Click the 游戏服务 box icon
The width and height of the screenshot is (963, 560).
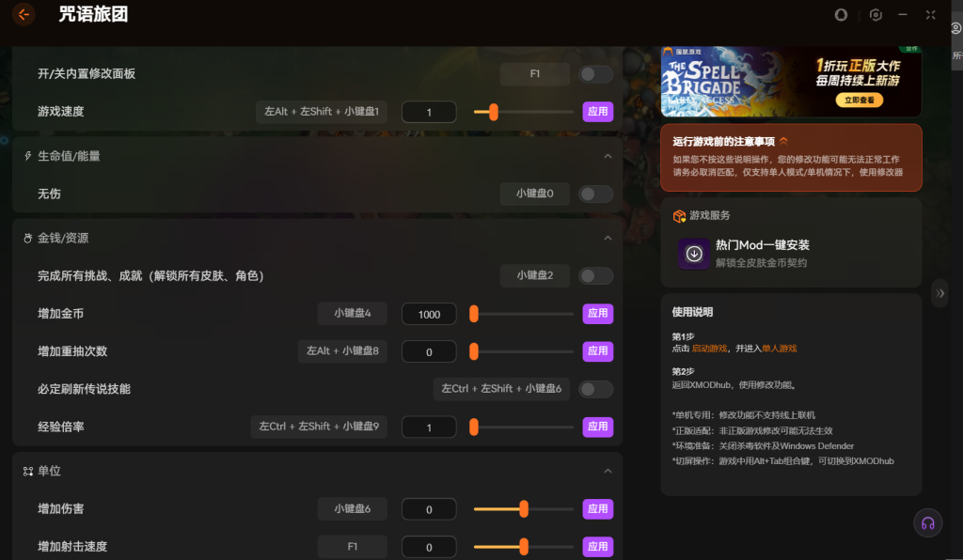[679, 216]
